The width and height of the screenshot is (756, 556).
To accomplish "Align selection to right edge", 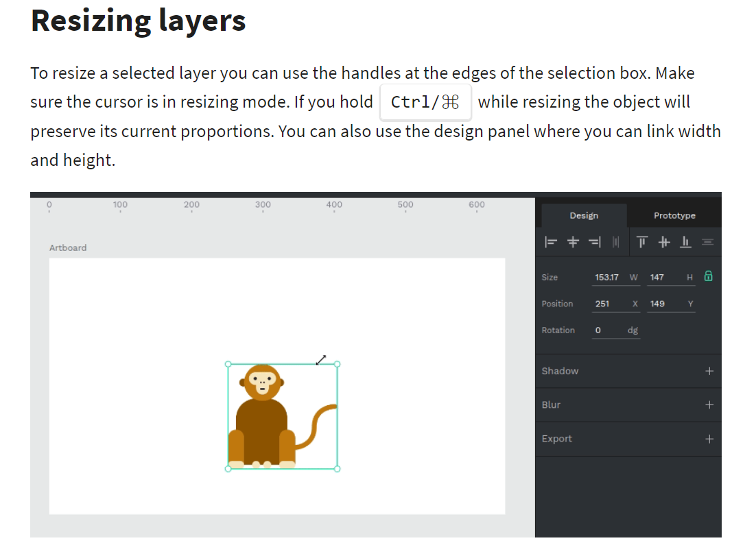I will [x=595, y=242].
